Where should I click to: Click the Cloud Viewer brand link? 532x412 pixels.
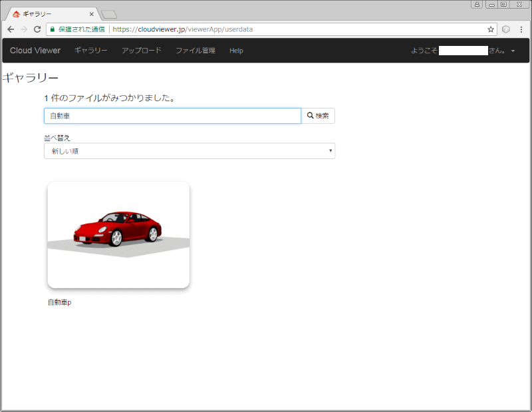pos(35,51)
